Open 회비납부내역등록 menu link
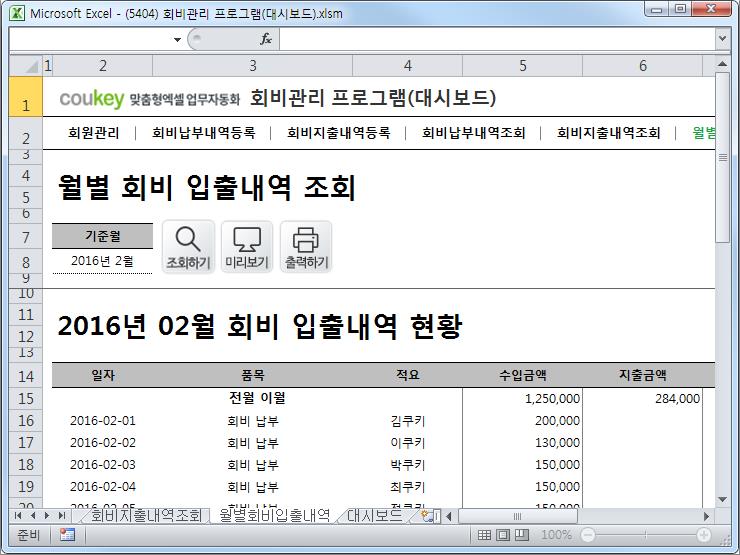The height and width of the screenshot is (555, 740). tap(203, 133)
